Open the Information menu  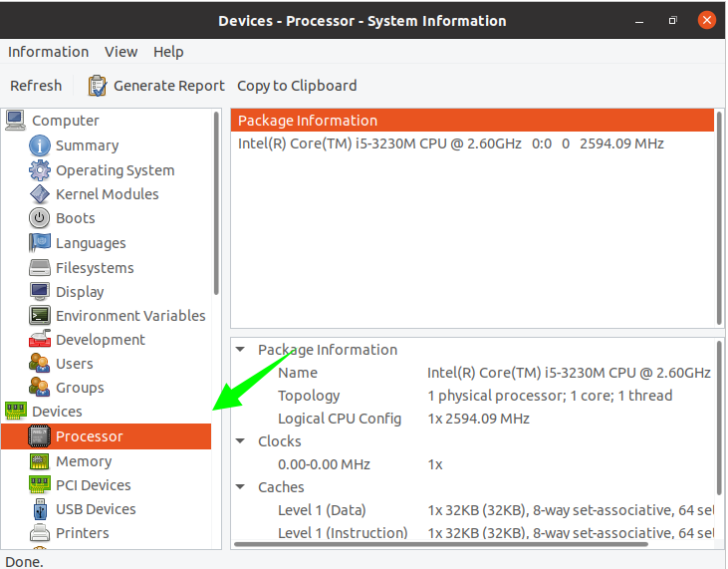(x=48, y=52)
